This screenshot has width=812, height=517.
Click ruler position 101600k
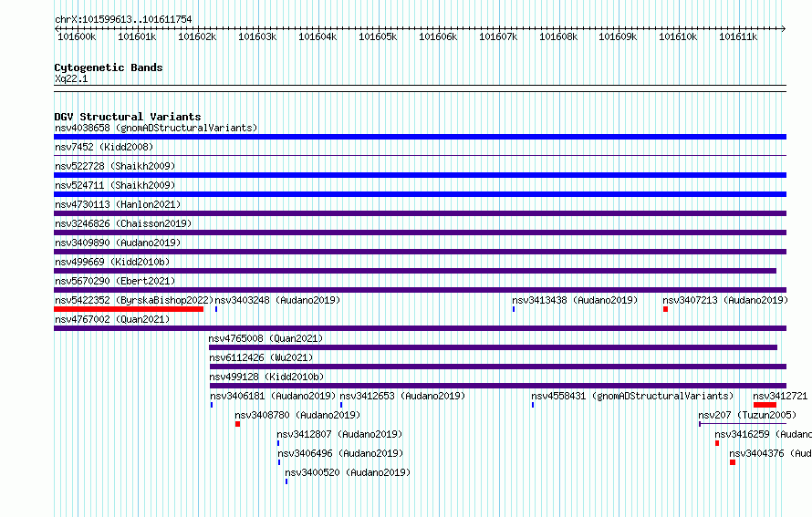[x=77, y=36]
